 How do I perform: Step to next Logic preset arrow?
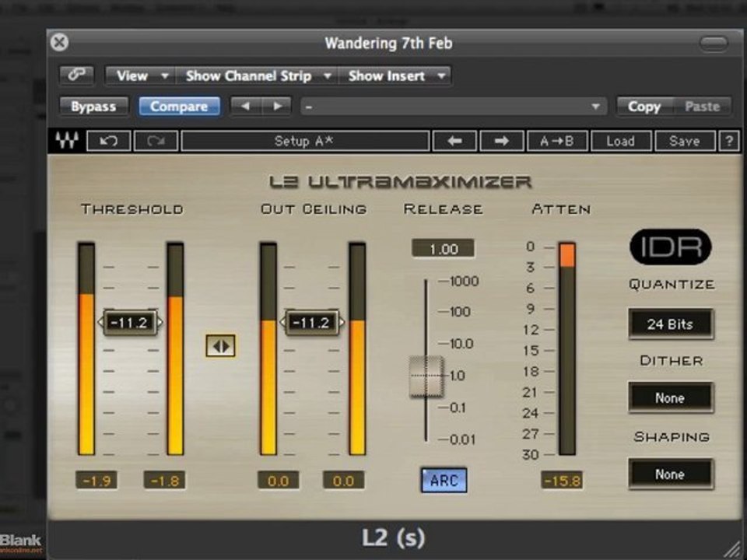(276, 107)
